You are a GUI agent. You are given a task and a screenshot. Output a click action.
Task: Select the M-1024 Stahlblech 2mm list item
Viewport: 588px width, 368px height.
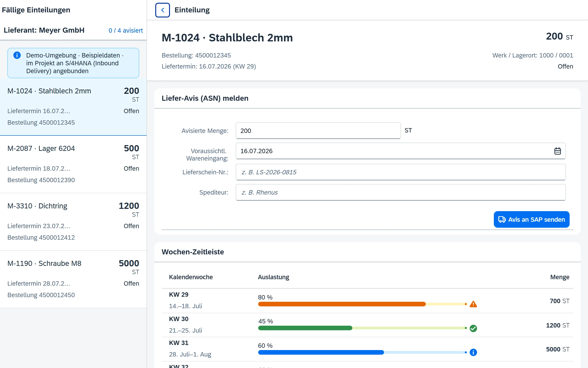pyautogui.click(x=73, y=106)
